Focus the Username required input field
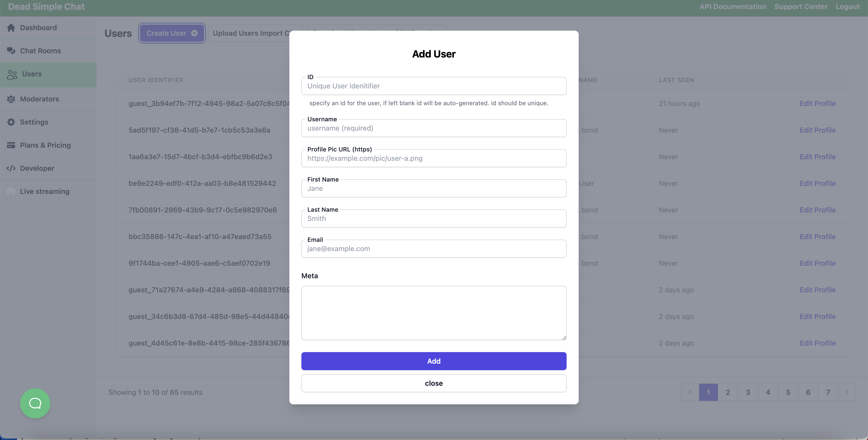This screenshot has width=868, height=440. click(434, 128)
